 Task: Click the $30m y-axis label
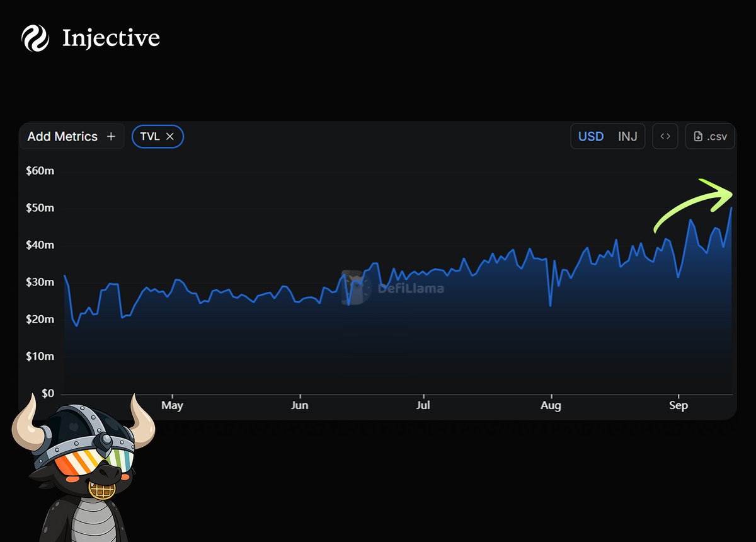40,282
